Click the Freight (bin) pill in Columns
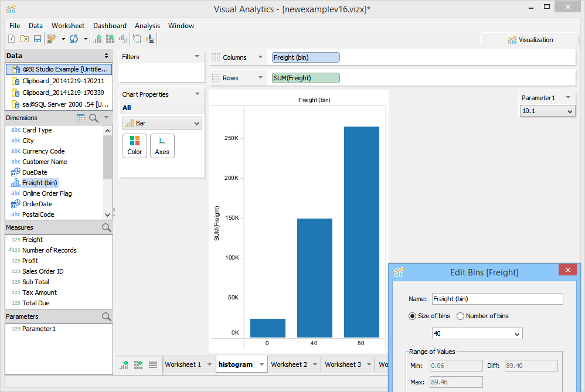This screenshot has width=585, height=392. 306,57
